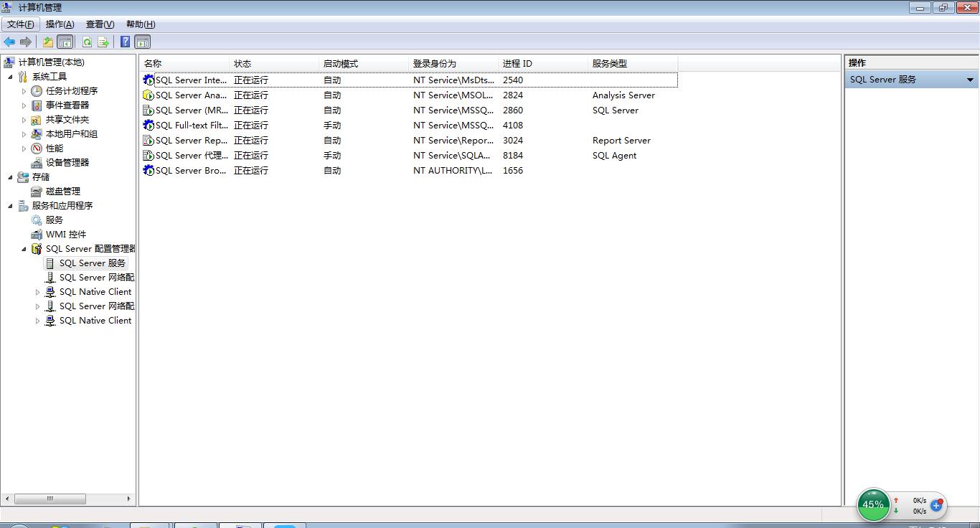The image size is (980, 528).
Task: Select SQL Server 服务 in the tree
Action: pos(93,263)
